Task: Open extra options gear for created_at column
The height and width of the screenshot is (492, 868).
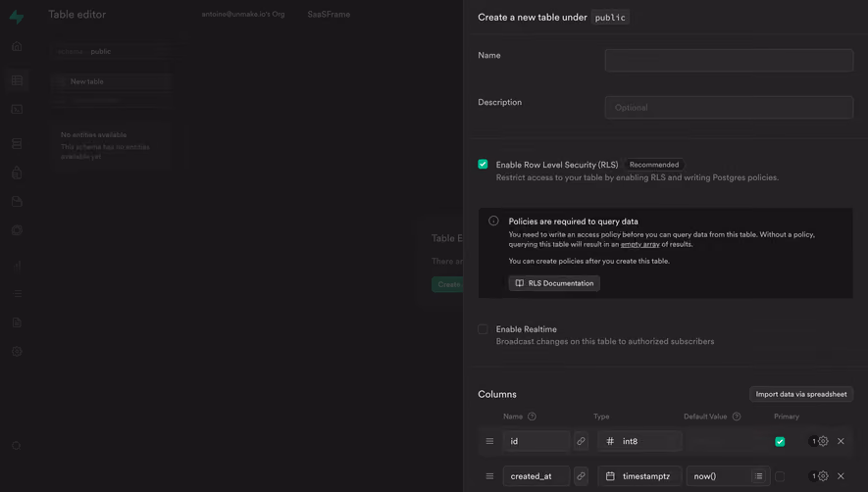Action: (823, 476)
